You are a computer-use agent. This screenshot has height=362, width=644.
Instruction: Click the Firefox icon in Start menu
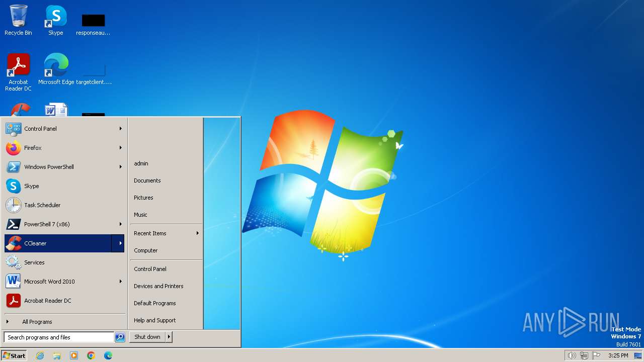(x=14, y=148)
